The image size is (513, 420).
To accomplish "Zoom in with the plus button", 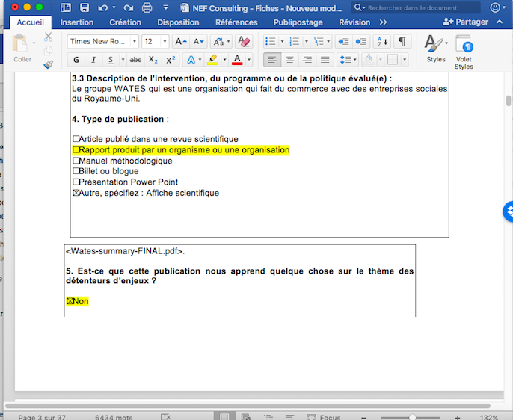I will 458,418.
